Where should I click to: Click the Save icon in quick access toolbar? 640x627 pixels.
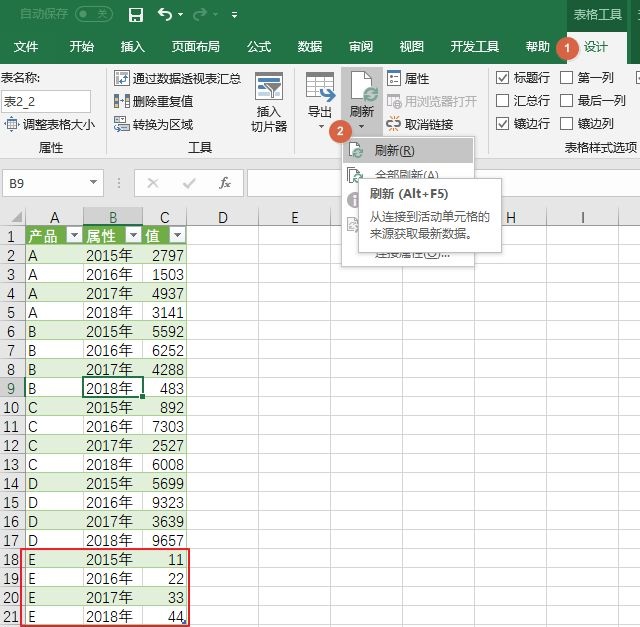(136, 15)
